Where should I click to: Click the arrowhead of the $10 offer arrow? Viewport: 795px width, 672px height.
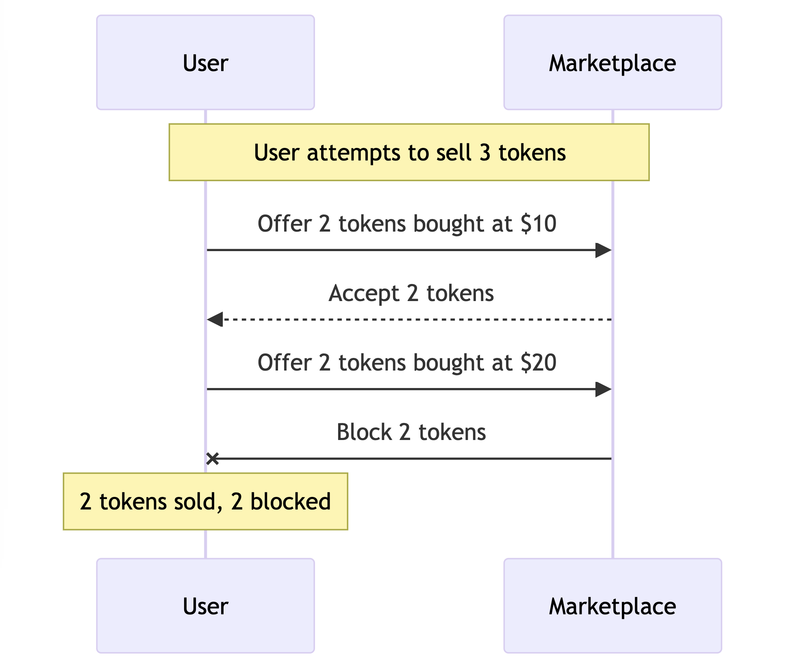[603, 250]
